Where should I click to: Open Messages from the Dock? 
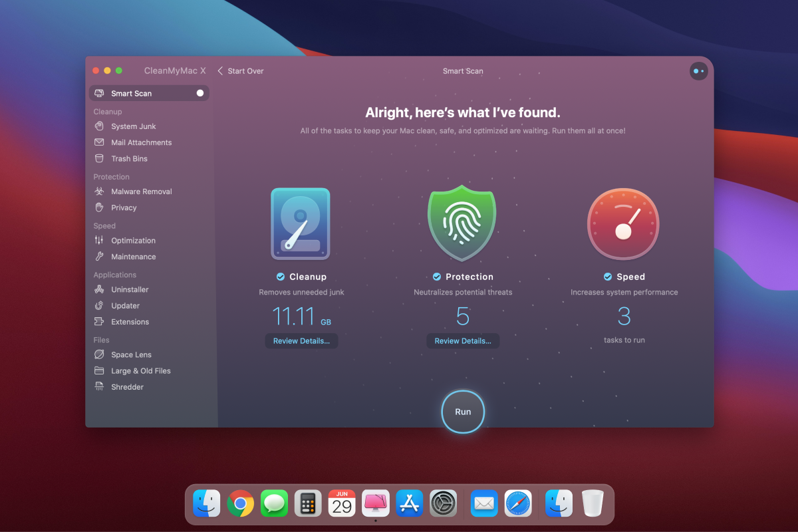(274, 503)
